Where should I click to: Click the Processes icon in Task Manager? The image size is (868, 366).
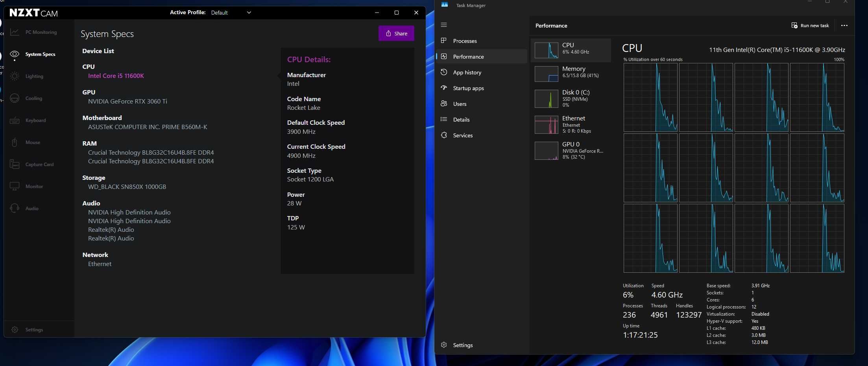tap(444, 41)
